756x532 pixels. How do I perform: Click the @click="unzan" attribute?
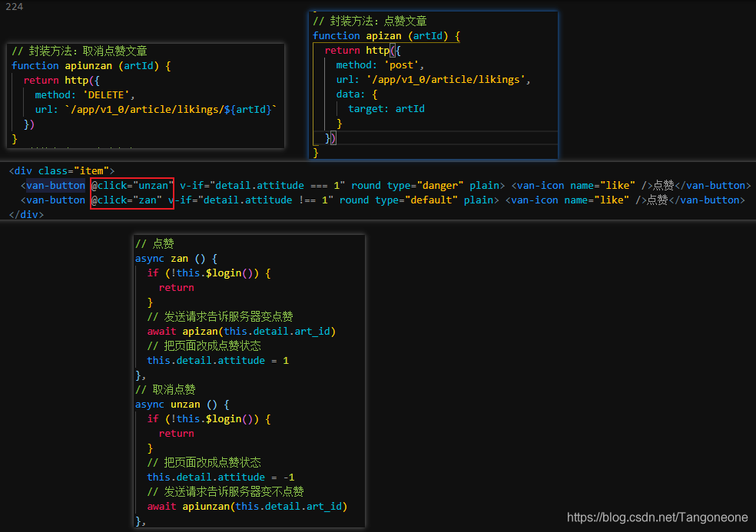(133, 186)
